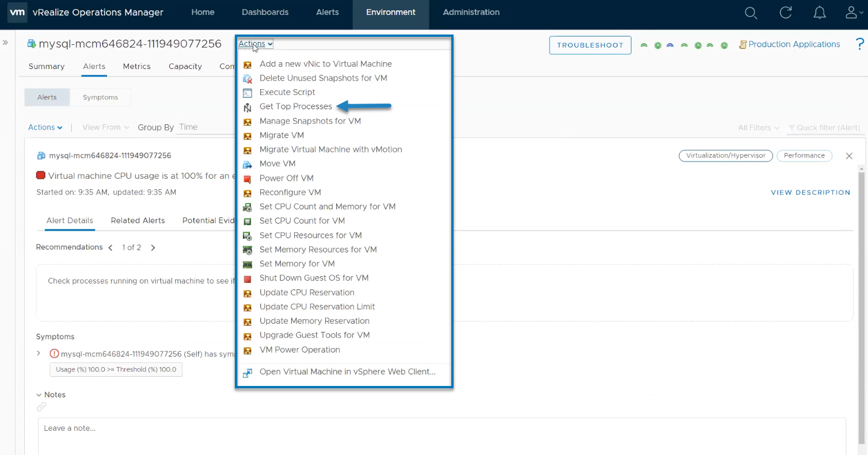Click the Get Top Processes icon
Image resolution: width=868 pixels, height=455 pixels.
tap(248, 107)
